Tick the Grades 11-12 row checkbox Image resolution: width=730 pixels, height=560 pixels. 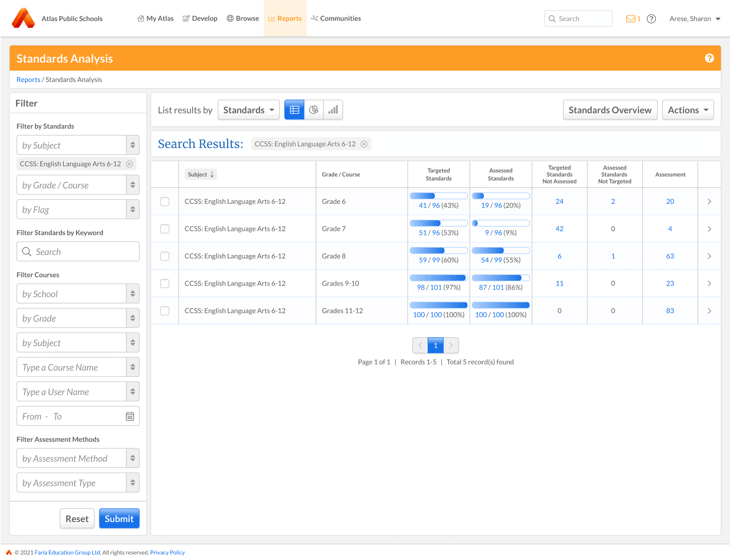point(165,311)
